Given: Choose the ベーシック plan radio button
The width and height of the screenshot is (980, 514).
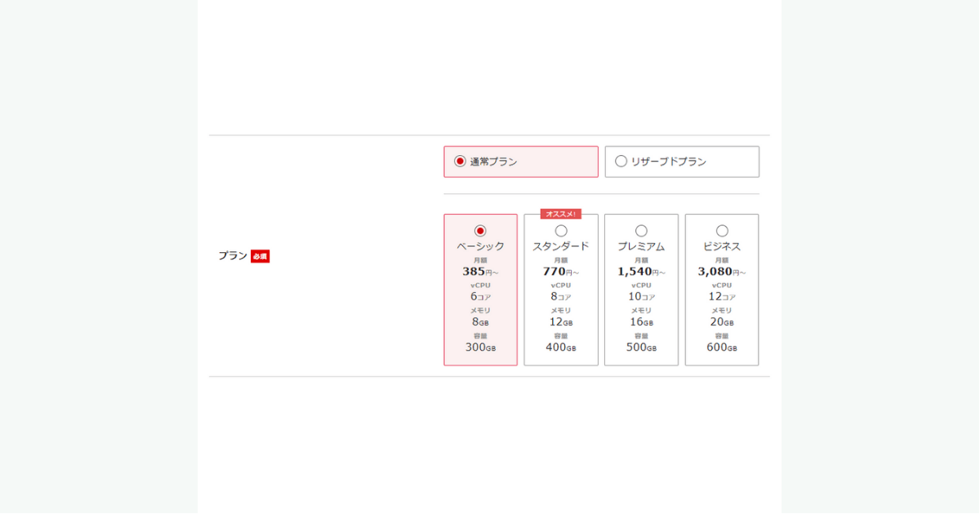Looking at the screenshot, I should (x=480, y=231).
